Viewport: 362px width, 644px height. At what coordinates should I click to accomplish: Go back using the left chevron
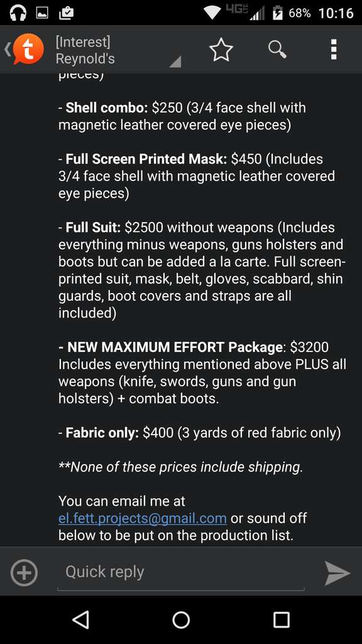(7, 49)
